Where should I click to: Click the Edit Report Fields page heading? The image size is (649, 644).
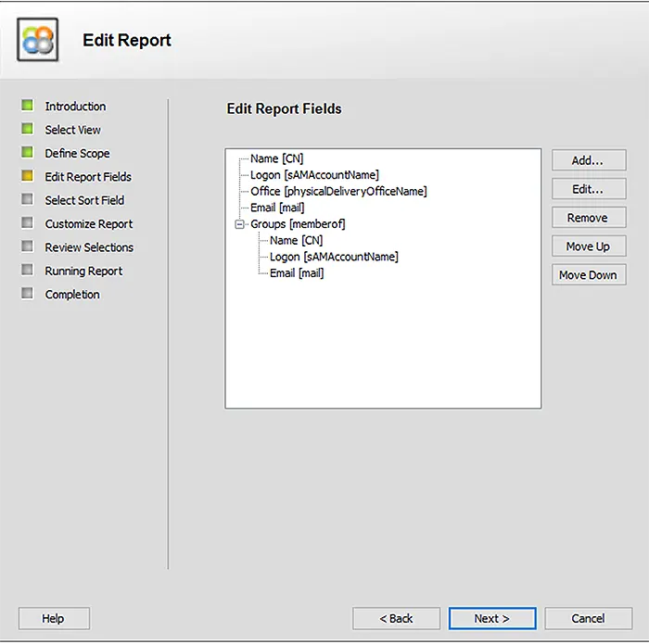tap(284, 108)
